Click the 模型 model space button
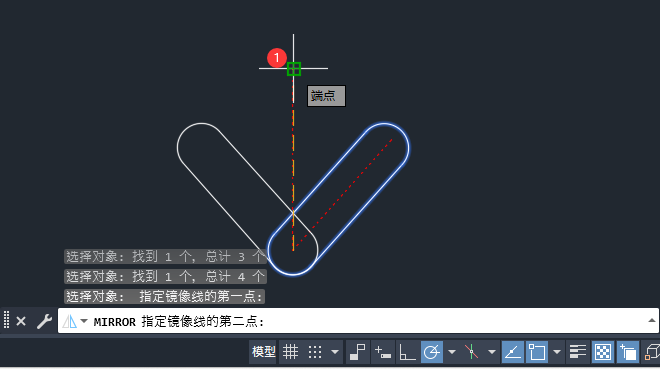Screen dimensions: 660x369 pos(263,352)
